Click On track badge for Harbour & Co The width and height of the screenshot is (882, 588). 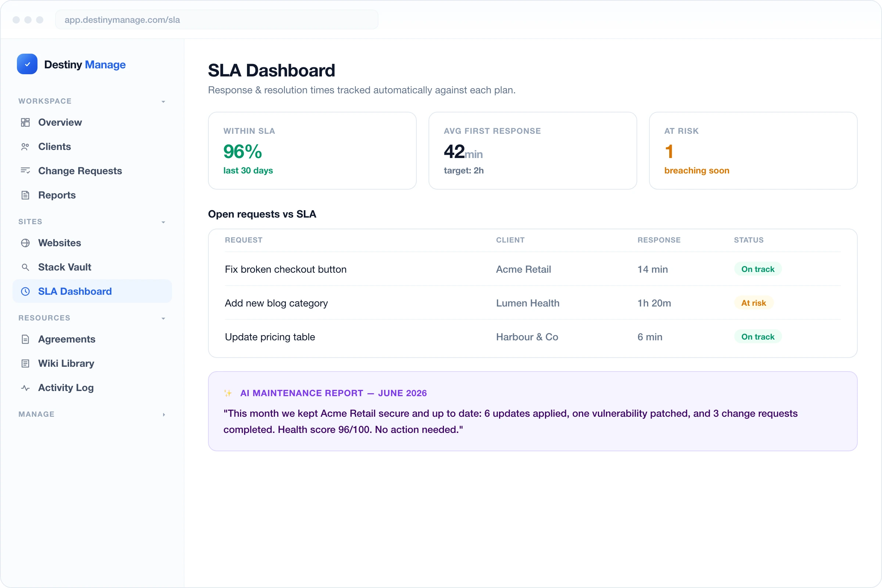pyautogui.click(x=757, y=336)
